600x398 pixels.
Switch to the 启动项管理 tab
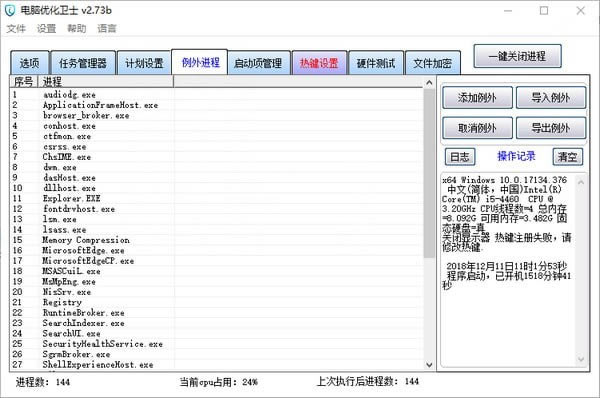tap(258, 63)
